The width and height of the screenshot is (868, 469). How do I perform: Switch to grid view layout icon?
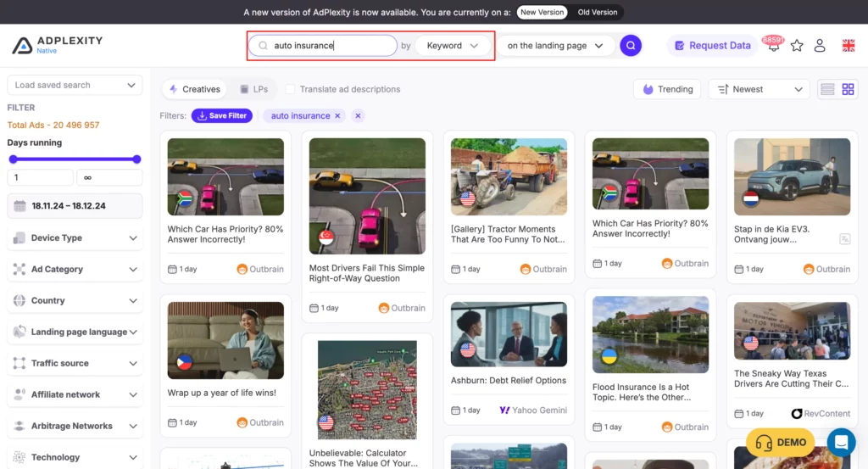click(x=848, y=89)
